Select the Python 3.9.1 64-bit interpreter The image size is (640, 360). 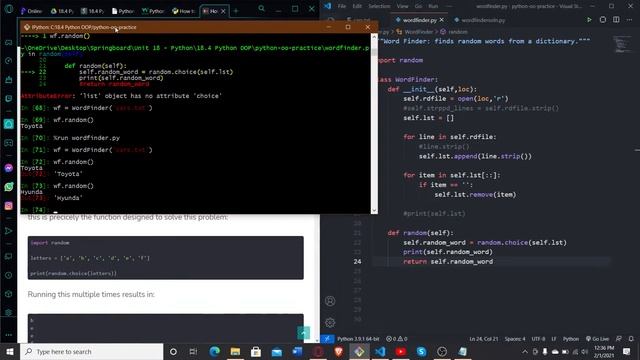pos(358,339)
